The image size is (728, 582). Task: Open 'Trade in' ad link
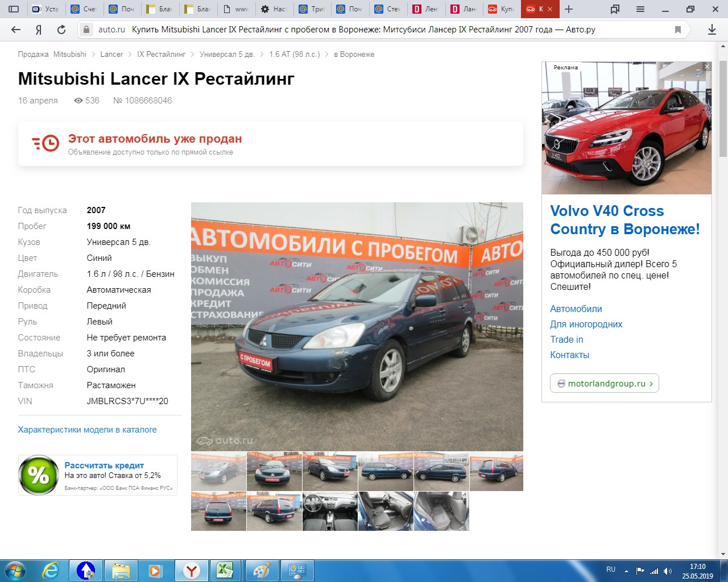coord(566,339)
